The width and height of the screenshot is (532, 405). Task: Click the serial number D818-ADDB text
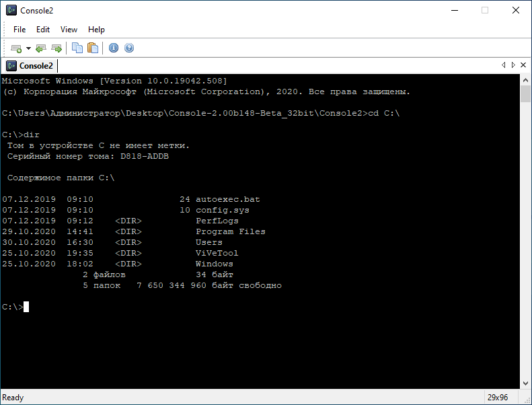pos(145,156)
